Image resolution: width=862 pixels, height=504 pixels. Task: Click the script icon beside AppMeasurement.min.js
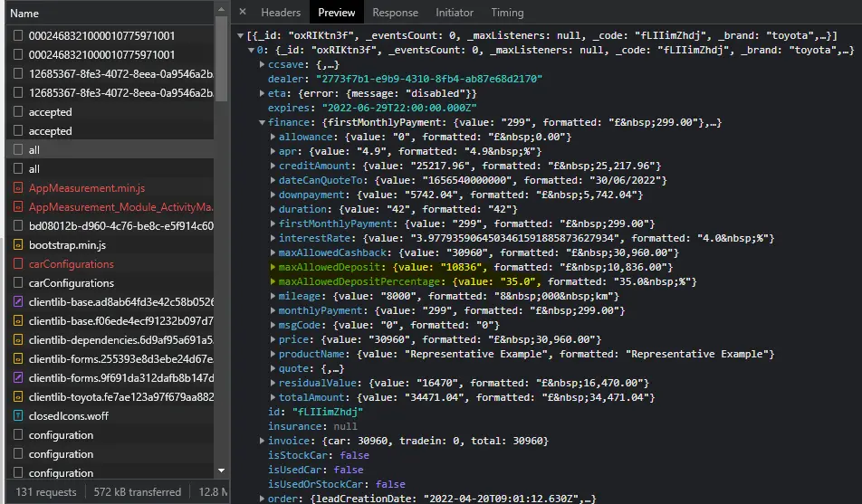click(17, 188)
